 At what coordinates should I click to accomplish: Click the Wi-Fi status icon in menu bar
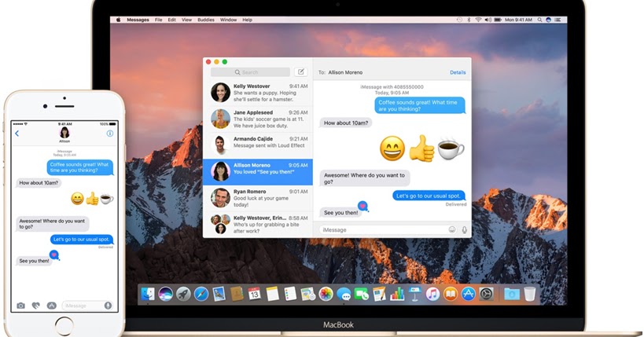pos(478,20)
